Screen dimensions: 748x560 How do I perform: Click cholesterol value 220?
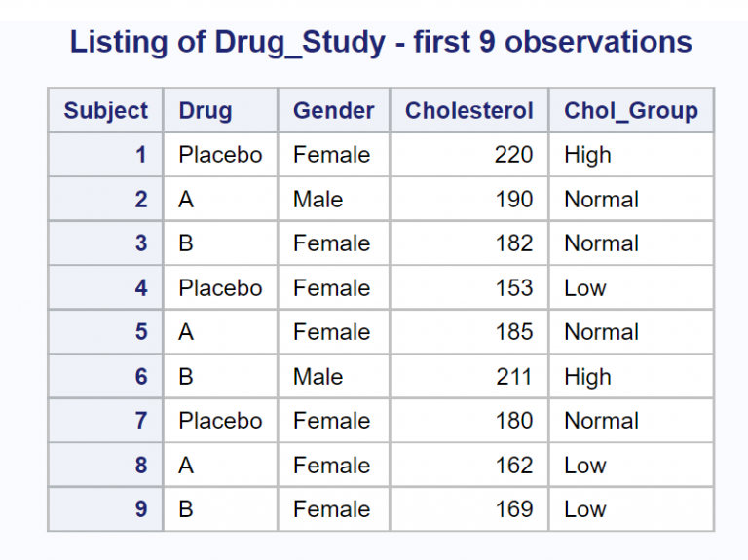point(513,155)
